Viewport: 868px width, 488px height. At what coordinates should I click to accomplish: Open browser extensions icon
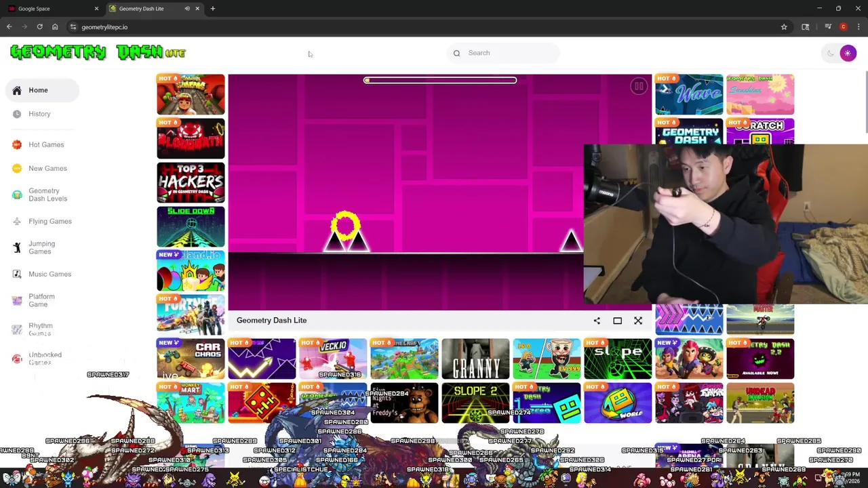(805, 27)
